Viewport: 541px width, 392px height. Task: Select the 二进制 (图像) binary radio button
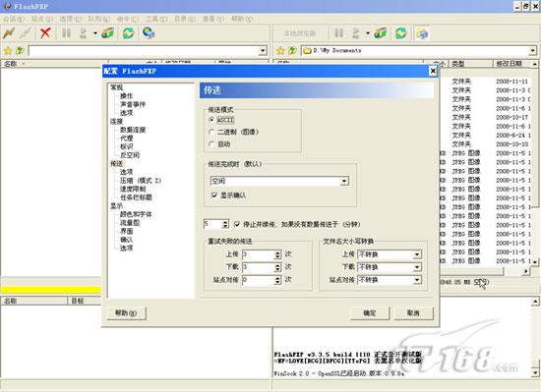coord(211,132)
